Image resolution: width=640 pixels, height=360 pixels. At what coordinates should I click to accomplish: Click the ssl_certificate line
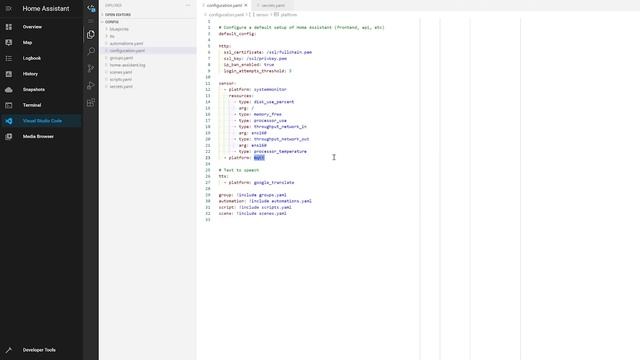(x=268, y=52)
